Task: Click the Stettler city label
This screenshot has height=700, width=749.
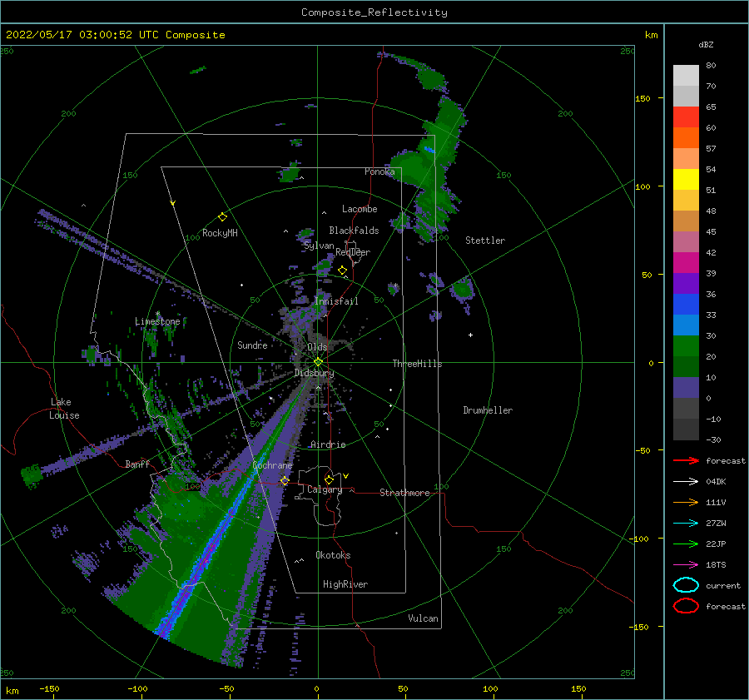Action: pyautogui.click(x=485, y=241)
